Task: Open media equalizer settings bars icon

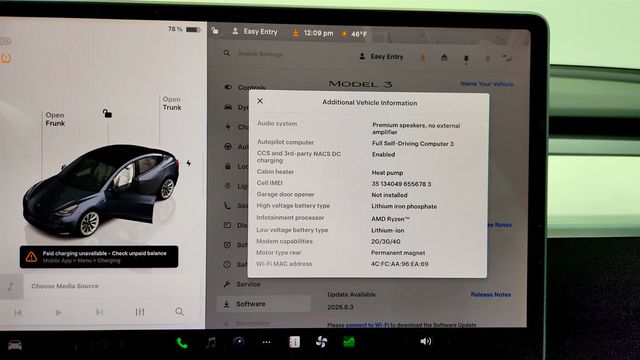Action: click(x=140, y=312)
